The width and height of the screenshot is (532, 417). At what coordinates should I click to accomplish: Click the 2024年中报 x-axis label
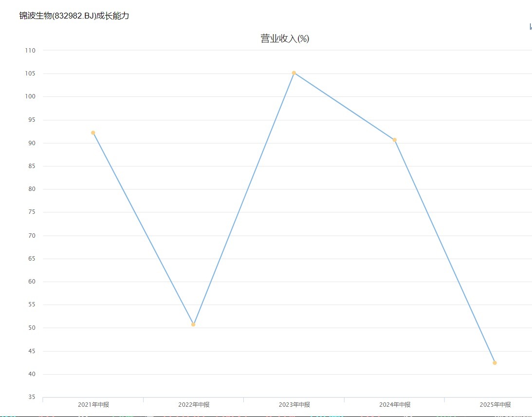[395, 404]
